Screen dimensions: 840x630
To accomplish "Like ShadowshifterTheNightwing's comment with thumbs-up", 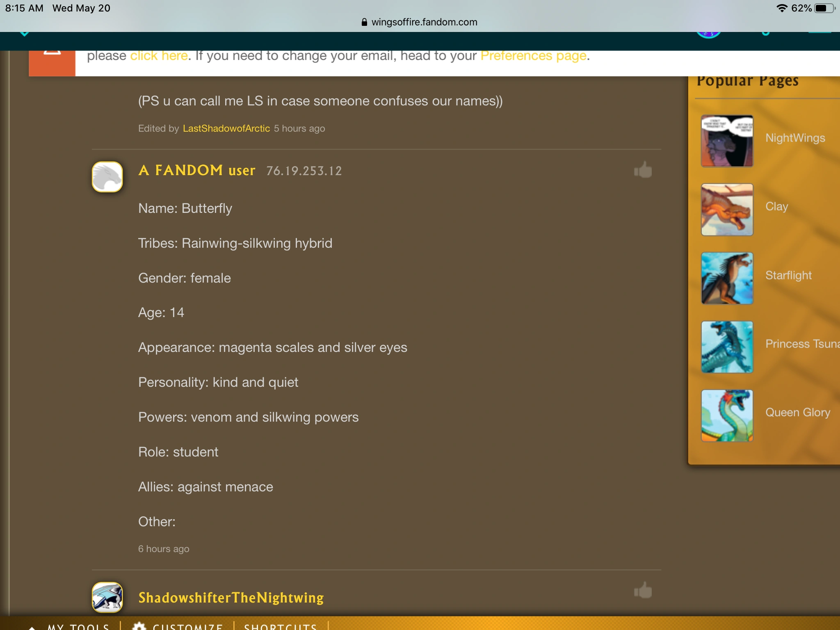I will point(643,591).
